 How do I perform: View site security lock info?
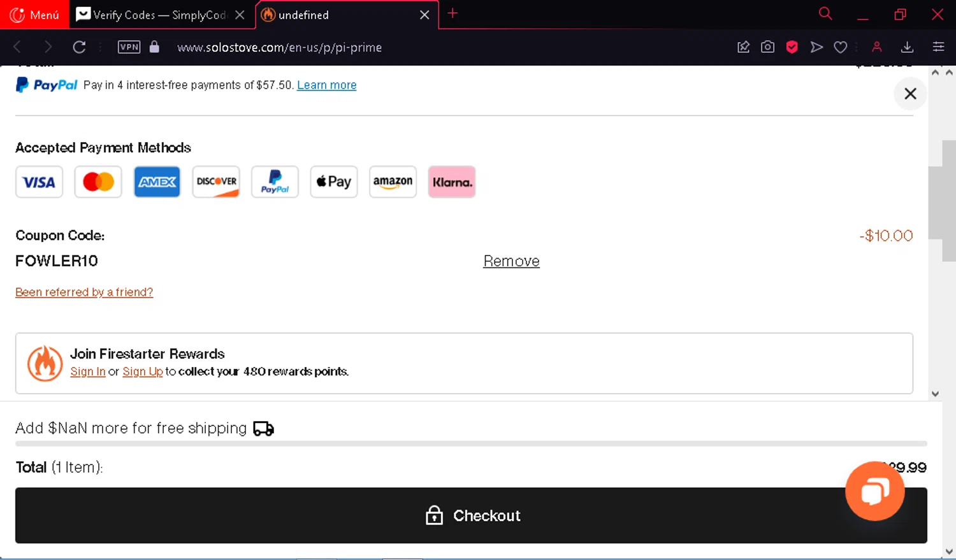154,47
